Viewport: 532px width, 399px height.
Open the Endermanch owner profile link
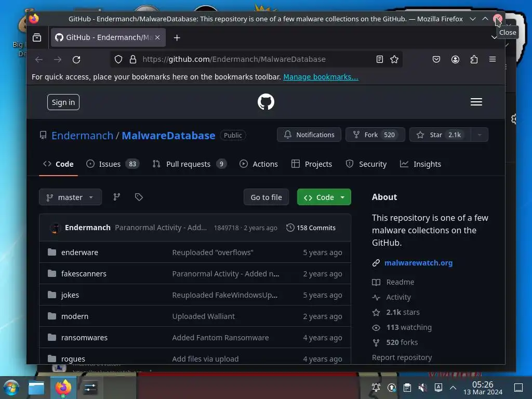pos(83,136)
